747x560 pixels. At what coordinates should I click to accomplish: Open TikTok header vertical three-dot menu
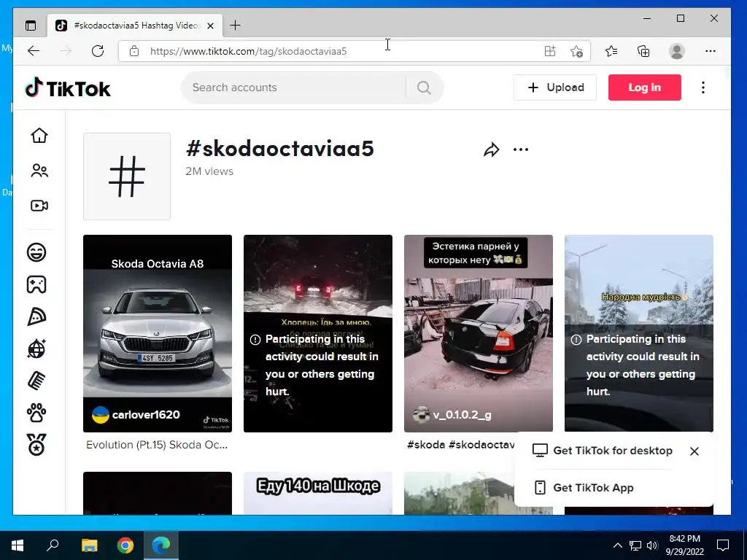(703, 87)
